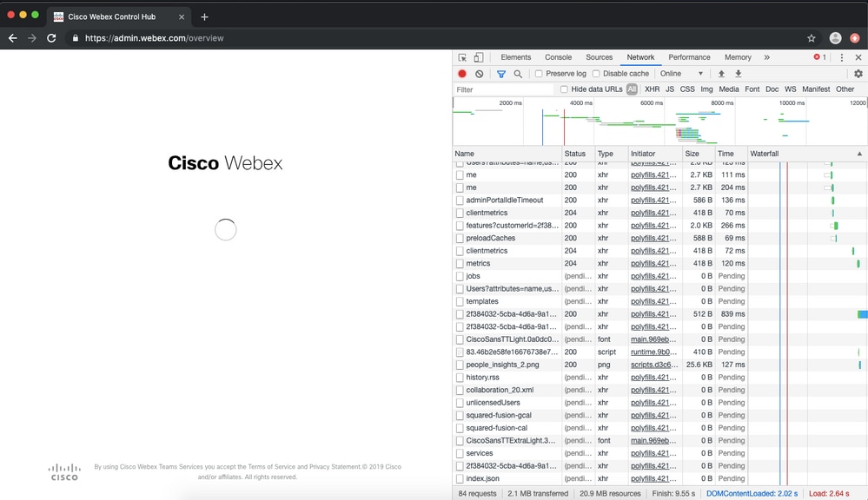Filter requests by CSS
The image size is (868, 500).
pyautogui.click(x=687, y=89)
